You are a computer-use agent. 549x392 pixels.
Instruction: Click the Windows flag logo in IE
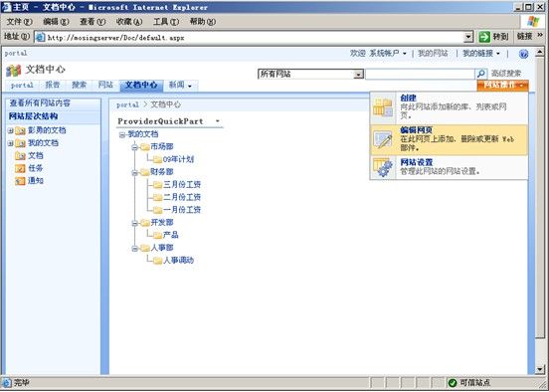pos(532,21)
